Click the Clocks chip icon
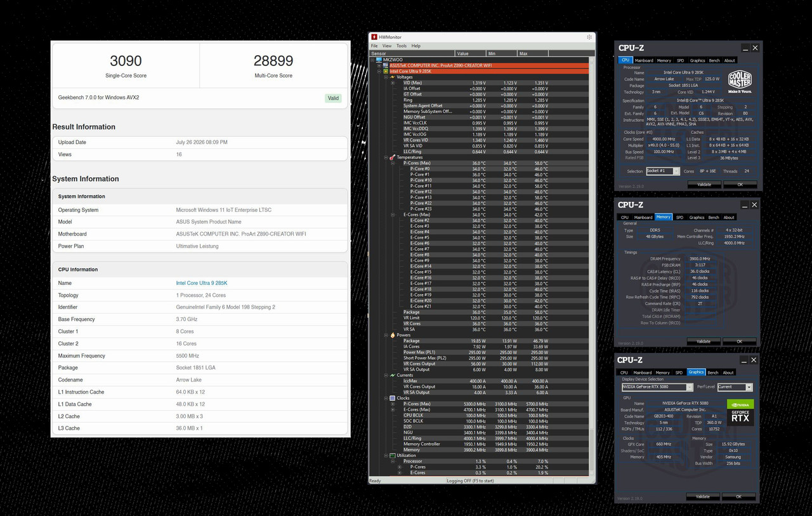 coord(393,398)
